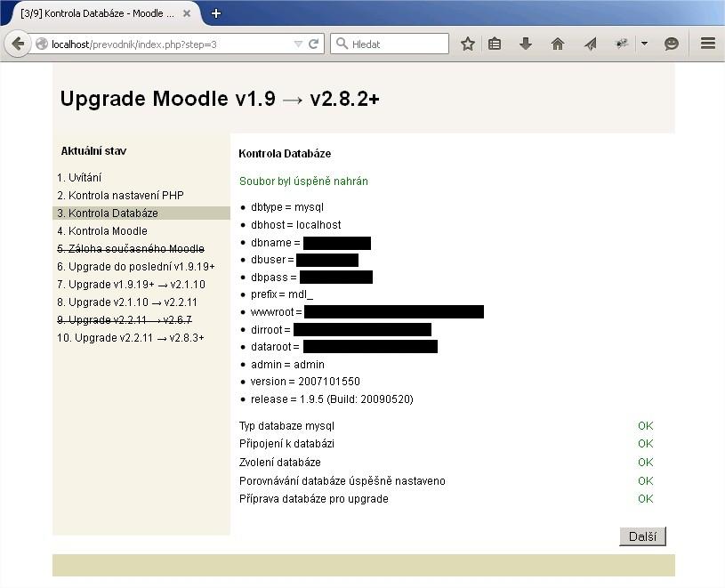Click the 'dataroot =' label

click(275, 347)
